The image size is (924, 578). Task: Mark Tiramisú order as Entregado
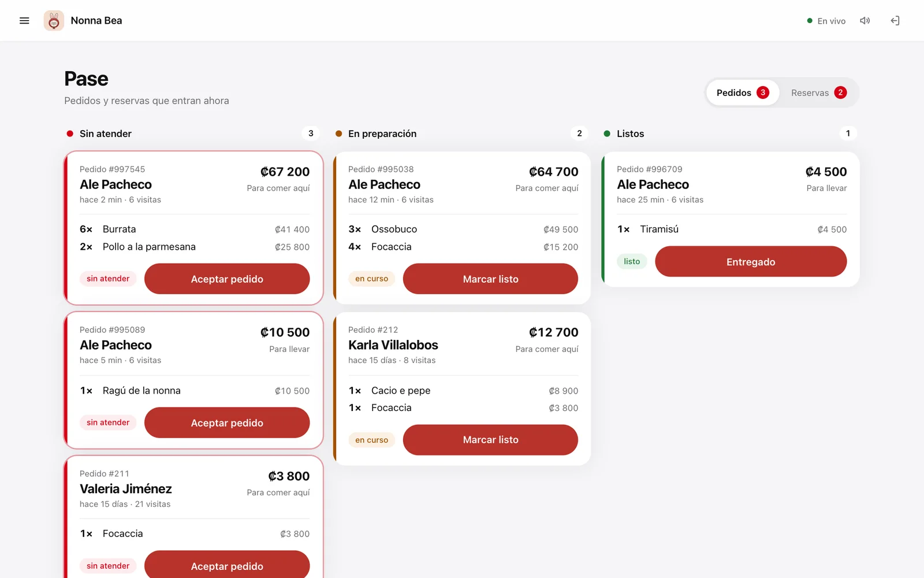[x=751, y=262]
